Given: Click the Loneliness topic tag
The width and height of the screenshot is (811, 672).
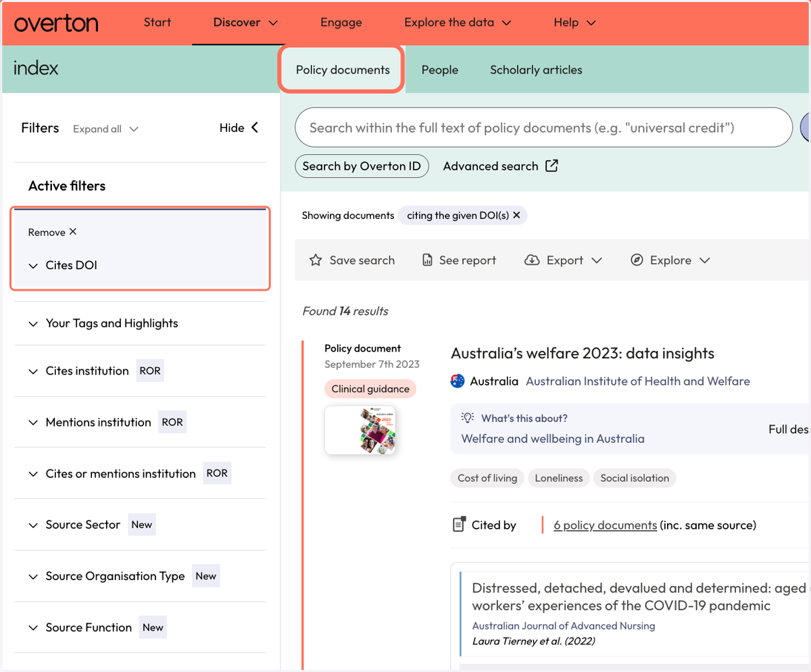Looking at the screenshot, I should click(559, 478).
